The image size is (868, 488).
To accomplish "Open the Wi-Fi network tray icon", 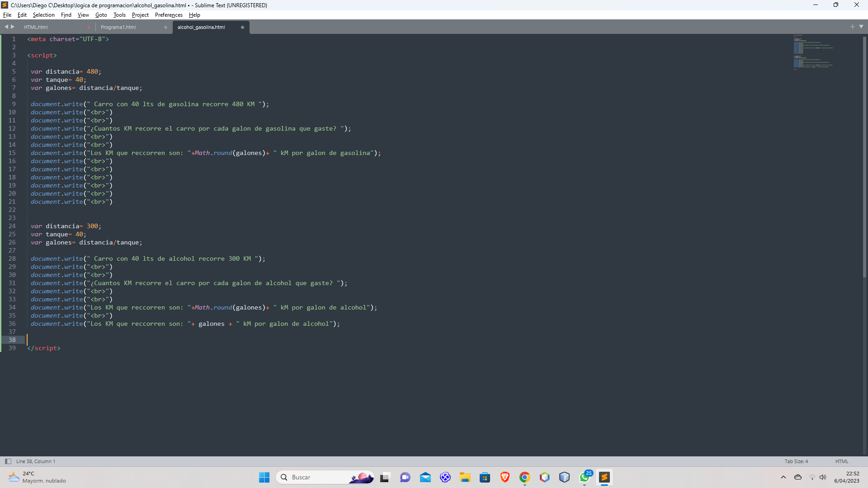I will pyautogui.click(x=812, y=477).
